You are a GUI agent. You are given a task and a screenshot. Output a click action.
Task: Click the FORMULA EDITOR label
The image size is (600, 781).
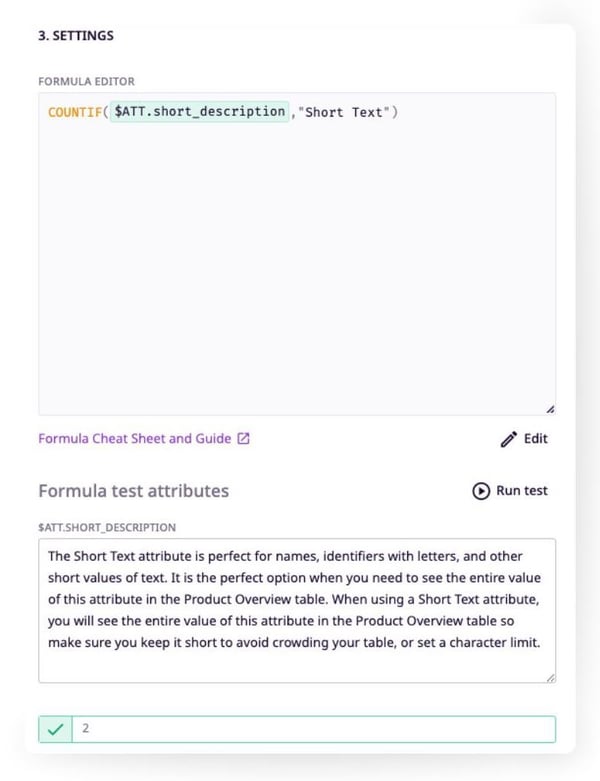(86, 80)
